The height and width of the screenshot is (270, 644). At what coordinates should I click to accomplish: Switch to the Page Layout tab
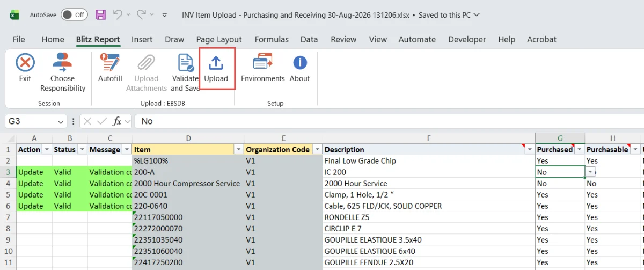(219, 39)
